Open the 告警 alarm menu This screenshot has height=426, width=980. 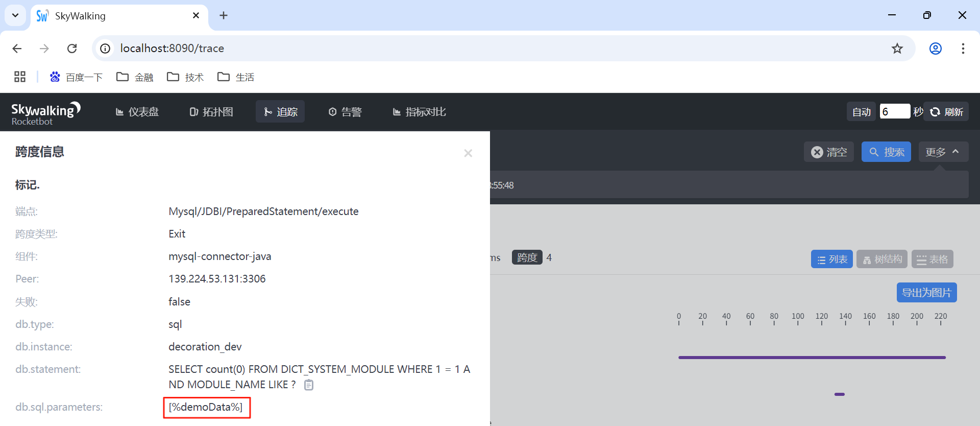[345, 112]
